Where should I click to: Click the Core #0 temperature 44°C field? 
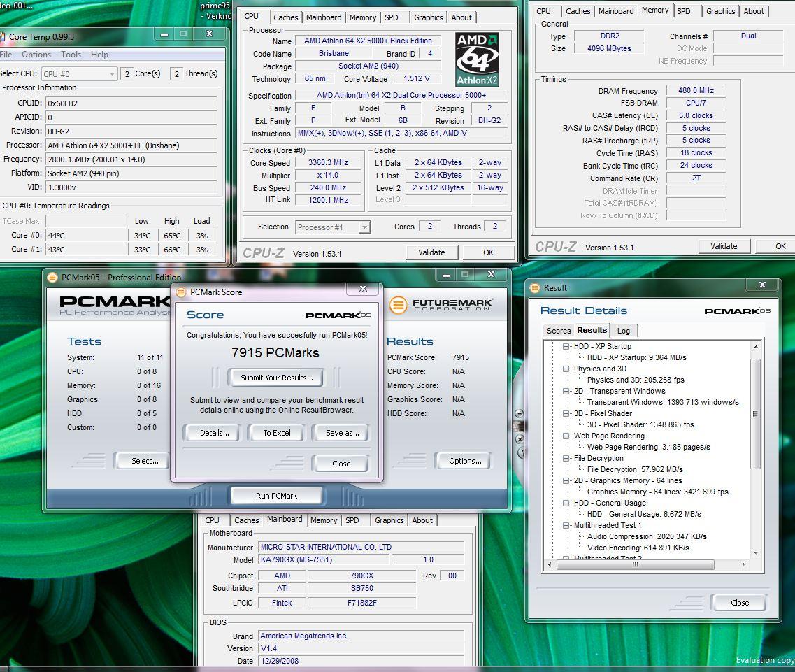(x=86, y=236)
